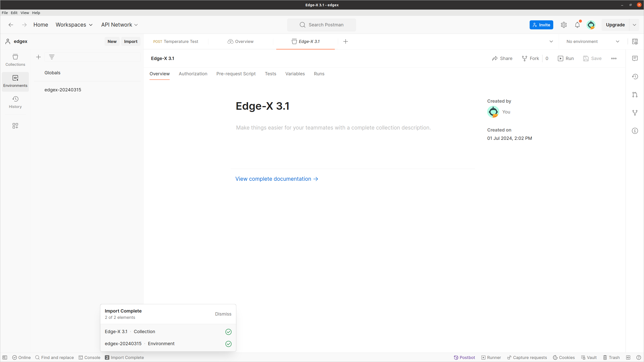Switch to the Temperature Test tab
644x362 pixels.
176,42
